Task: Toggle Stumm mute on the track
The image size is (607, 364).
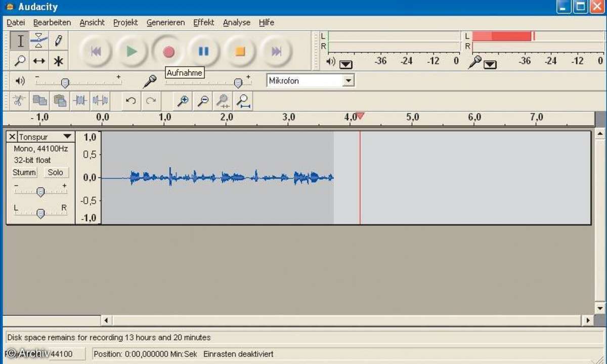Action: (x=24, y=172)
